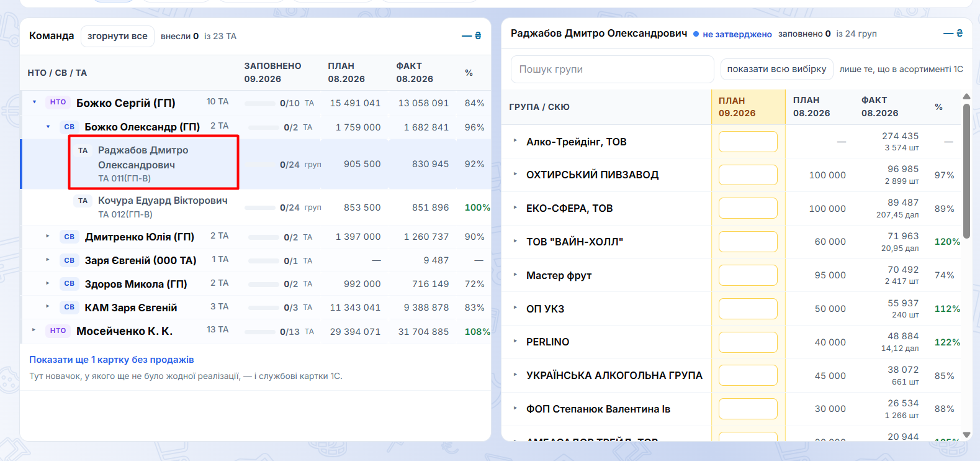Click the progress bar in Божко Сергій (ГП) row
The image size is (980, 461).
[x=259, y=104]
